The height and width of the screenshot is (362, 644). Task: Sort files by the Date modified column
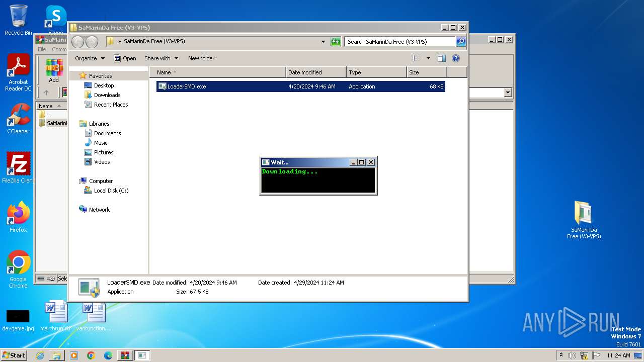316,72
